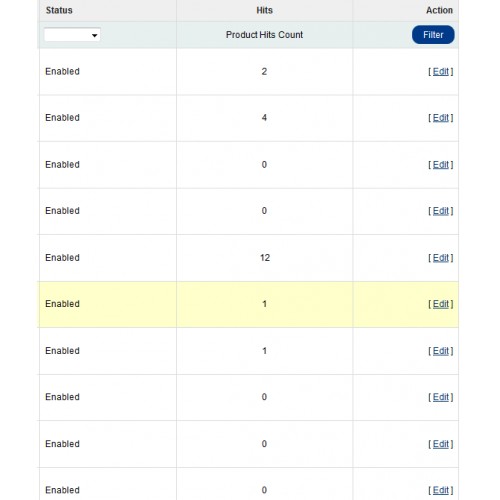Sort by the Status column header

[x=59, y=10]
